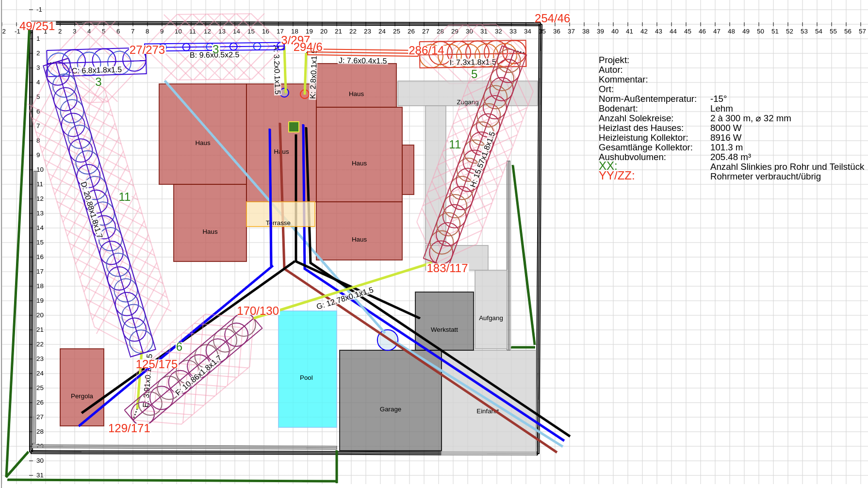Select the J: 7.6x0.4x1.5 trench label
Image resolution: width=868 pixels, height=488 pixels.
[362, 61]
